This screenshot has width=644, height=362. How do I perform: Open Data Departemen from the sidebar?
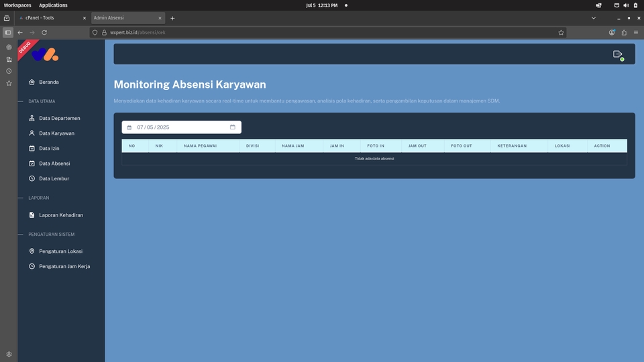61,118
